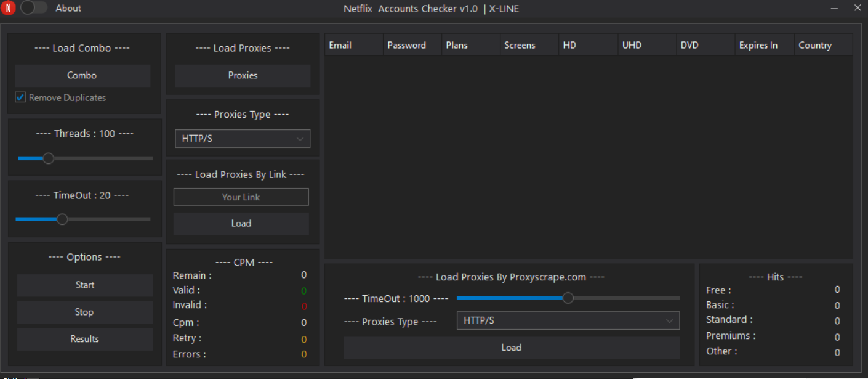868x379 pixels.
Task: Enable the Remove Duplicates checkbox
Action: click(20, 97)
